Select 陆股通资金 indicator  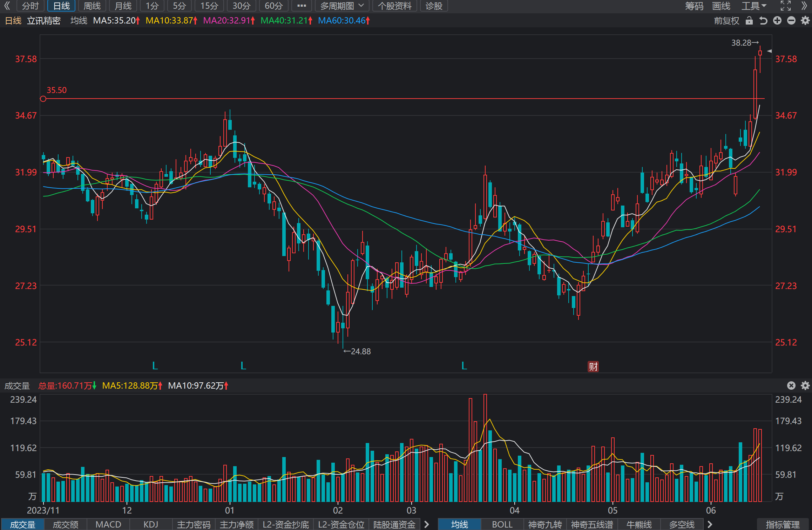click(x=394, y=524)
